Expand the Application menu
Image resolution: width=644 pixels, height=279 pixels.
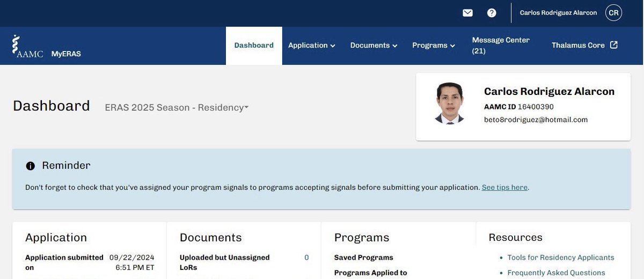pyautogui.click(x=312, y=46)
